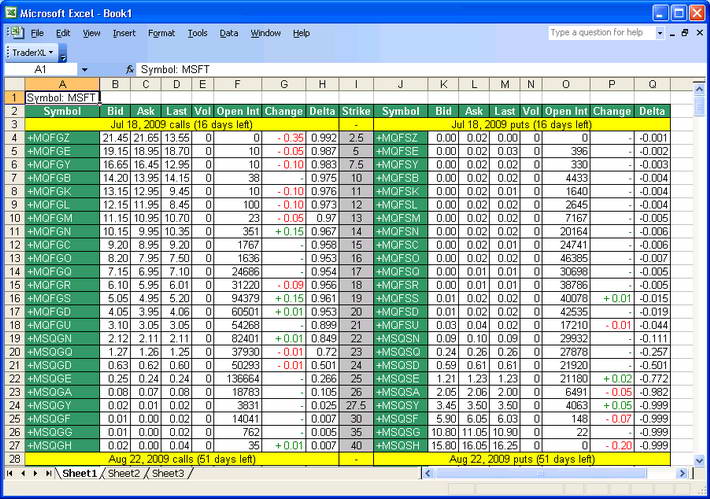710x499 pixels.
Task: Click the previous sheet navigation arrow
Action: [x=23, y=474]
